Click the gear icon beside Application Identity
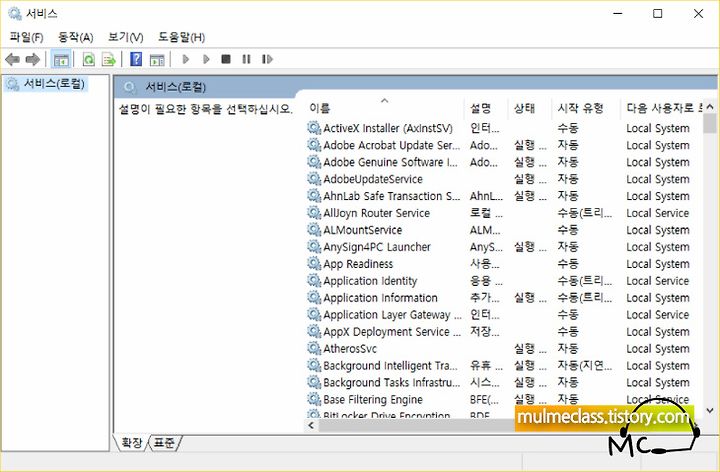This screenshot has height=472, width=720. pos(314,281)
